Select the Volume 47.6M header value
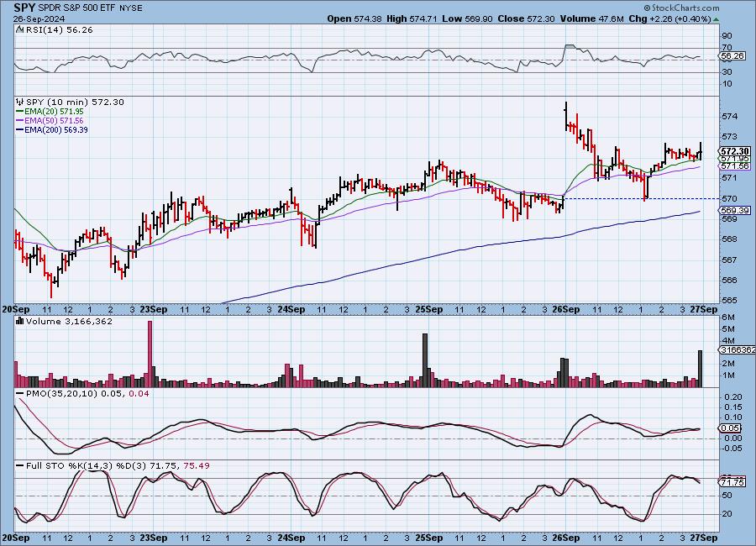Viewport: 756px width, 546px height. 592,18
